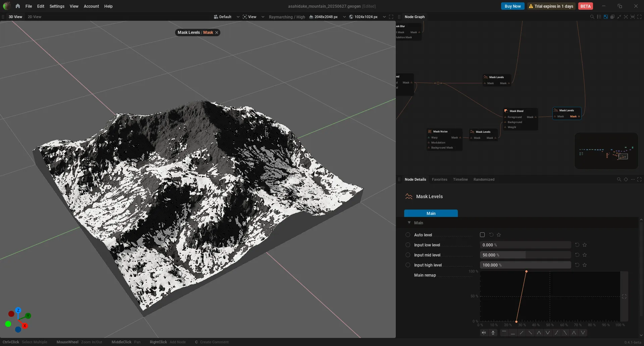Click the home icon in title bar
Screen dimensions: 644x346
point(18,6)
